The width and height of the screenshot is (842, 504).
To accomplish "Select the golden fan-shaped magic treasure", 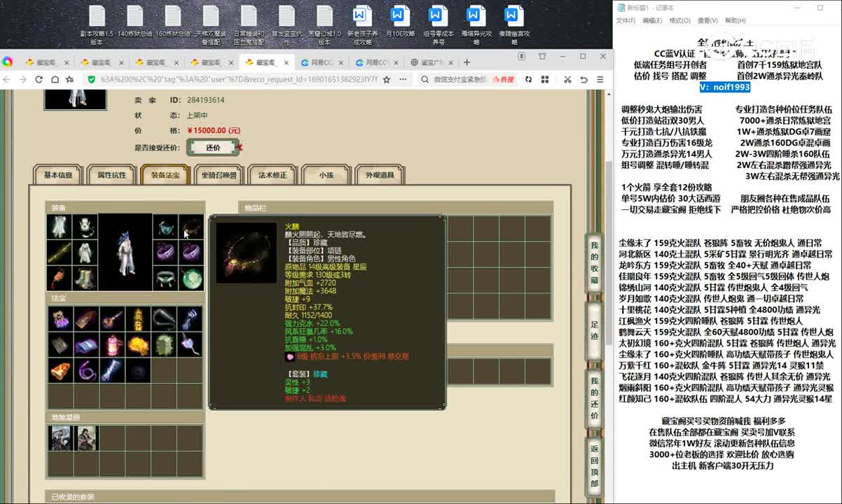I will tap(137, 345).
